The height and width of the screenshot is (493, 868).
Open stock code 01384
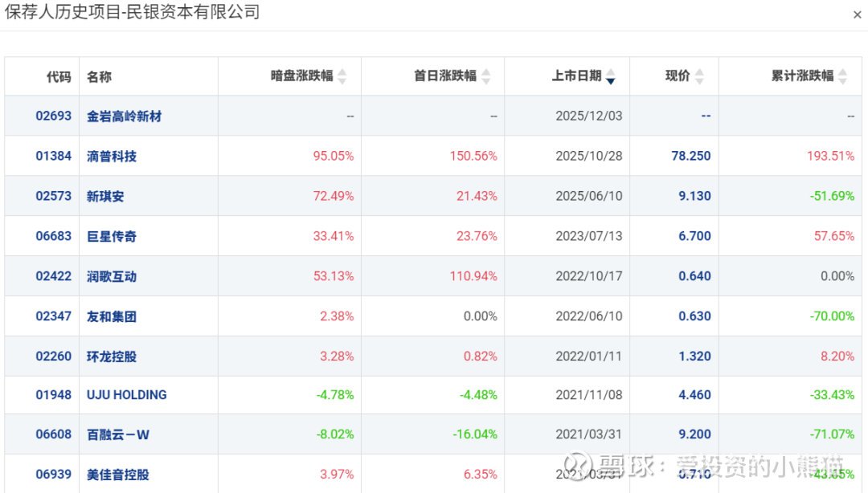point(54,156)
